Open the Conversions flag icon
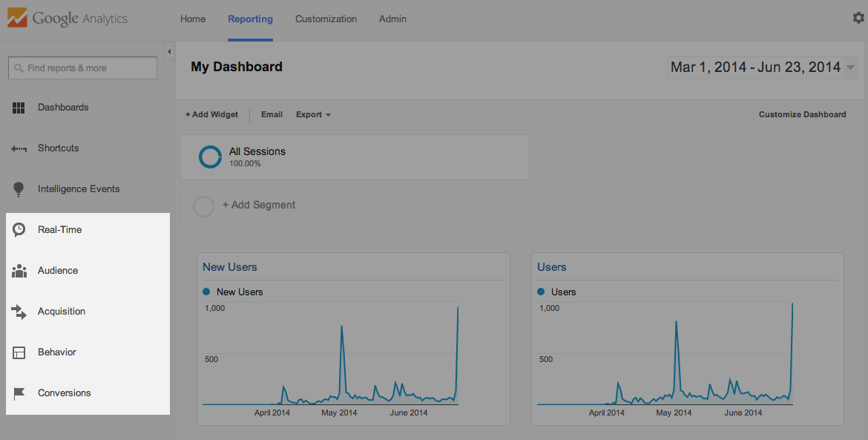 point(19,393)
